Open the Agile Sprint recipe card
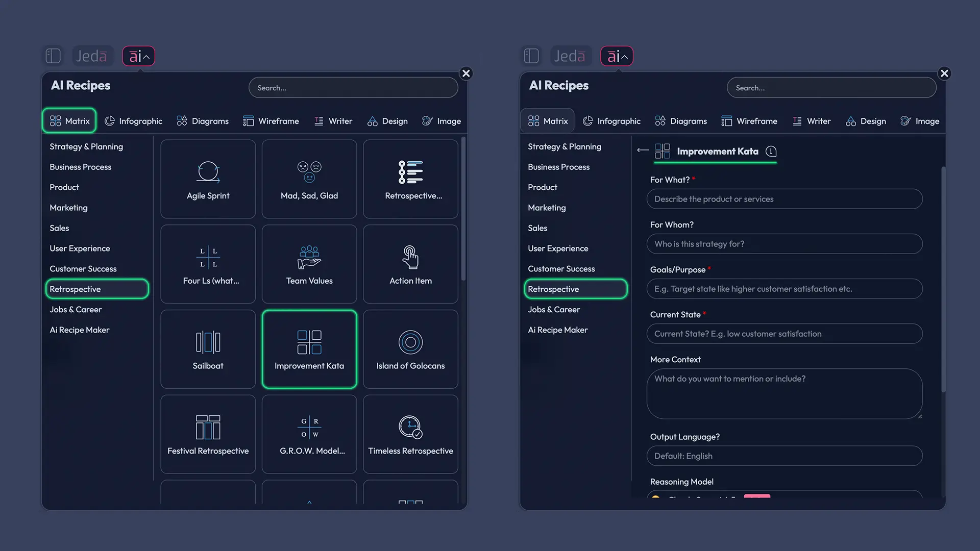The width and height of the screenshot is (980, 551). click(x=208, y=179)
